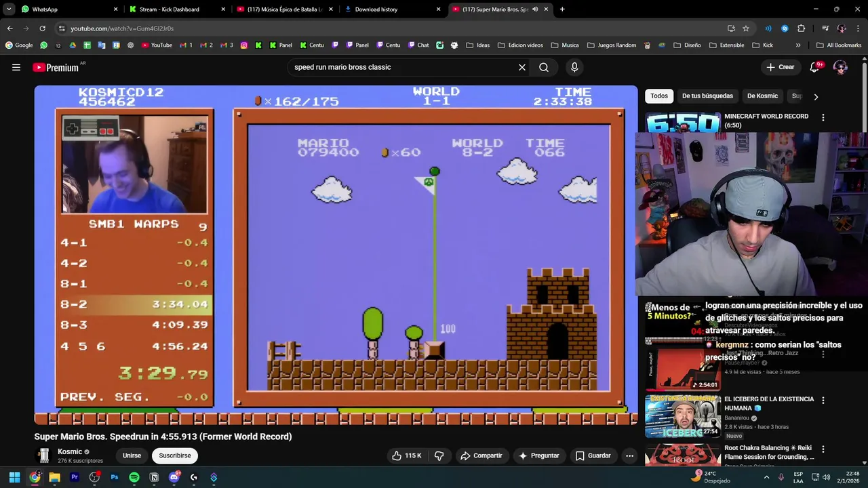The height and width of the screenshot is (488, 868).
Task: Open the Diseño bookmark folder
Action: pyautogui.click(x=687, y=45)
